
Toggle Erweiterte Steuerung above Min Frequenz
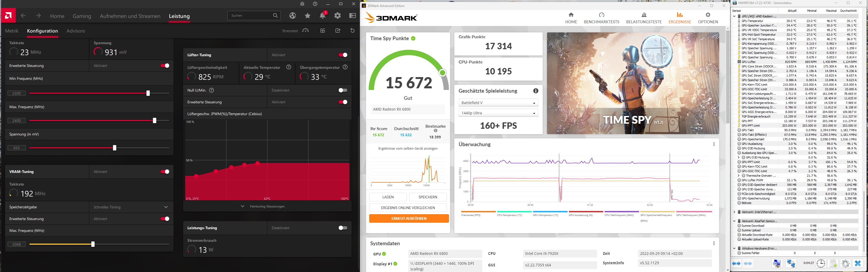[x=165, y=66]
